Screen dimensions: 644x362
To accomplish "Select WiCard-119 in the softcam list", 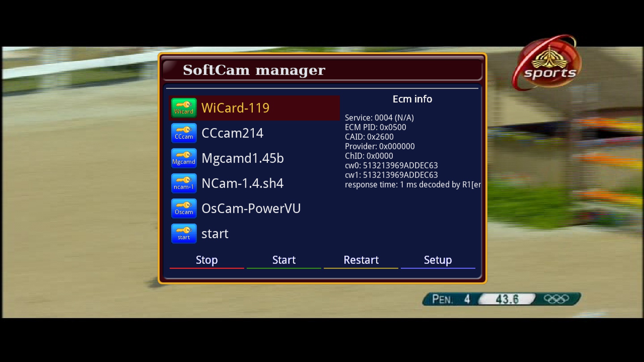I will coord(254,108).
